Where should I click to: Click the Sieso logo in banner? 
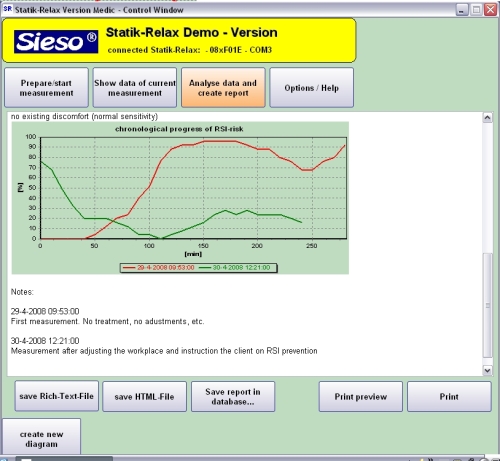56,42
